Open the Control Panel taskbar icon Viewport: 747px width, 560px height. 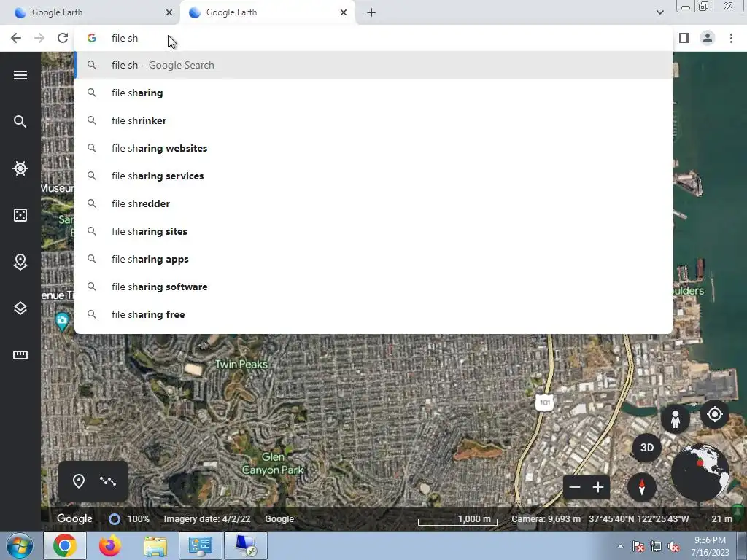click(200, 545)
